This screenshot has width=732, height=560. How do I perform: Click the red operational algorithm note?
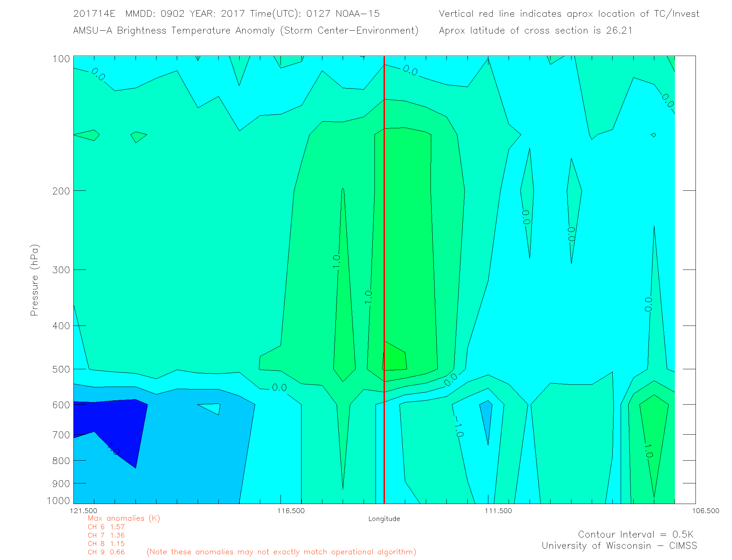coord(281,552)
